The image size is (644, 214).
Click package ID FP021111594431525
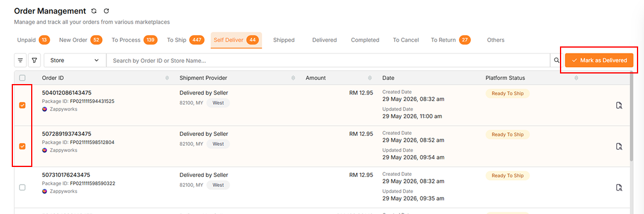click(92, 101)
